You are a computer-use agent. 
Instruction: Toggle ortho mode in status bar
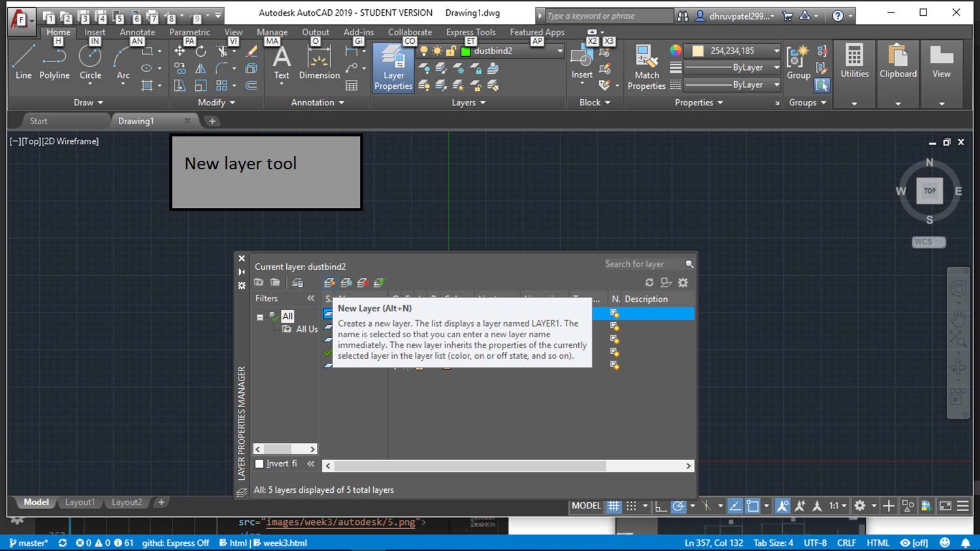[661, 506]
